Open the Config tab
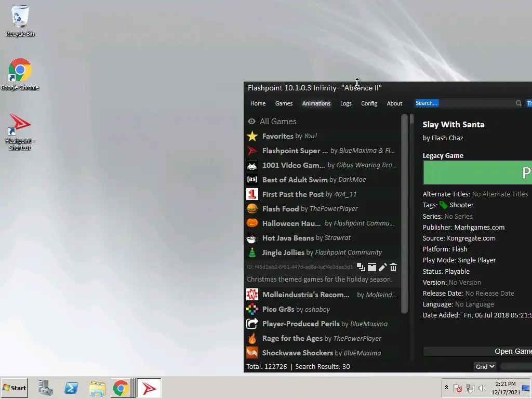532x399 pixels. 369,103
